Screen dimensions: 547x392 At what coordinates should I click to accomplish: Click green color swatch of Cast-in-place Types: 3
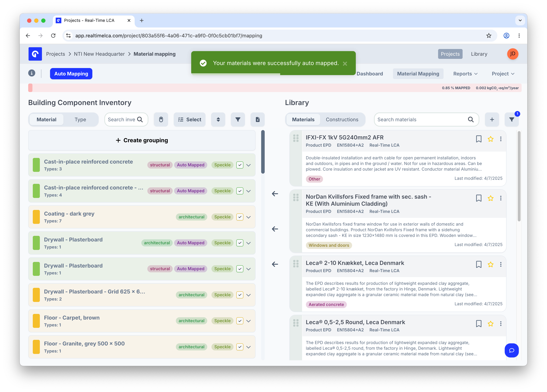click(36, 165)
